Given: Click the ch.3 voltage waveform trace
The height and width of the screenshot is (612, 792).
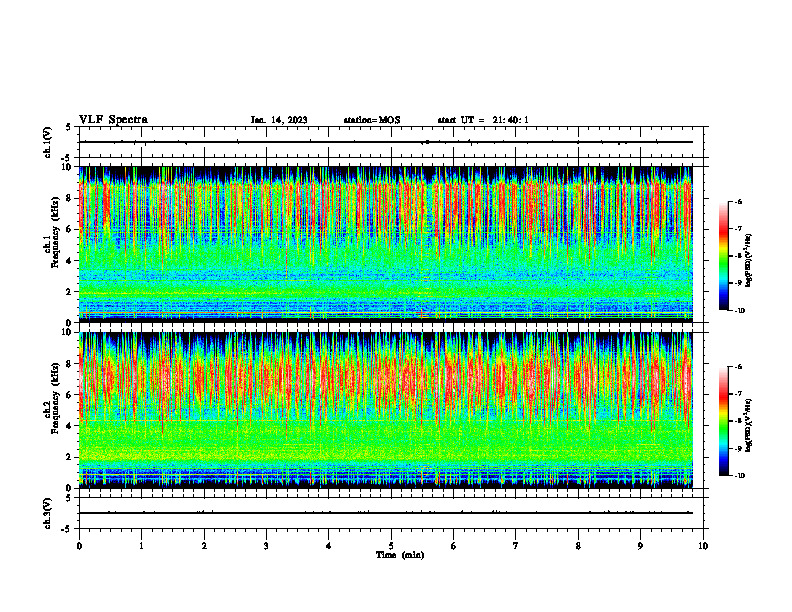Looking at the screenshot, I should click(385, 513).
